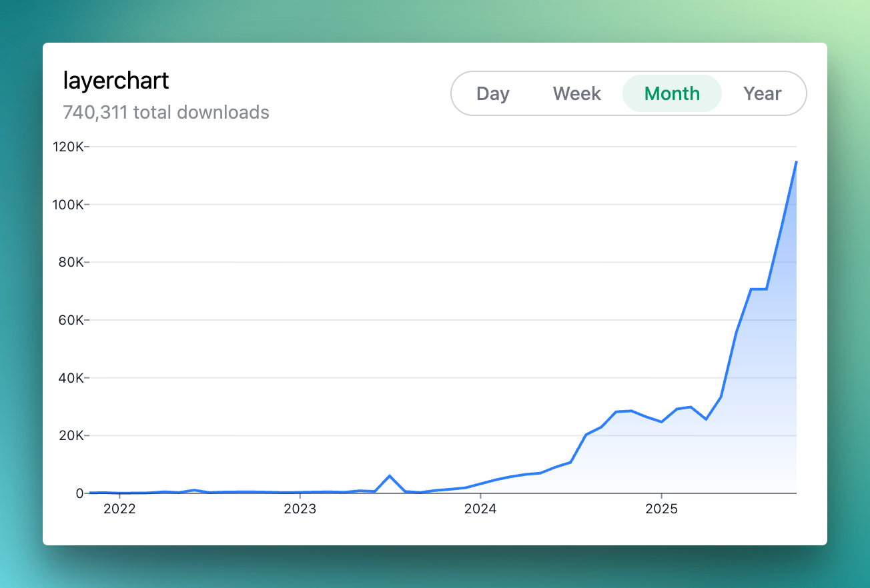Click the flat plateau near 70K downloads
Image resolution: width=870 pixels, height=588 pixels.
tap(759, 289)
